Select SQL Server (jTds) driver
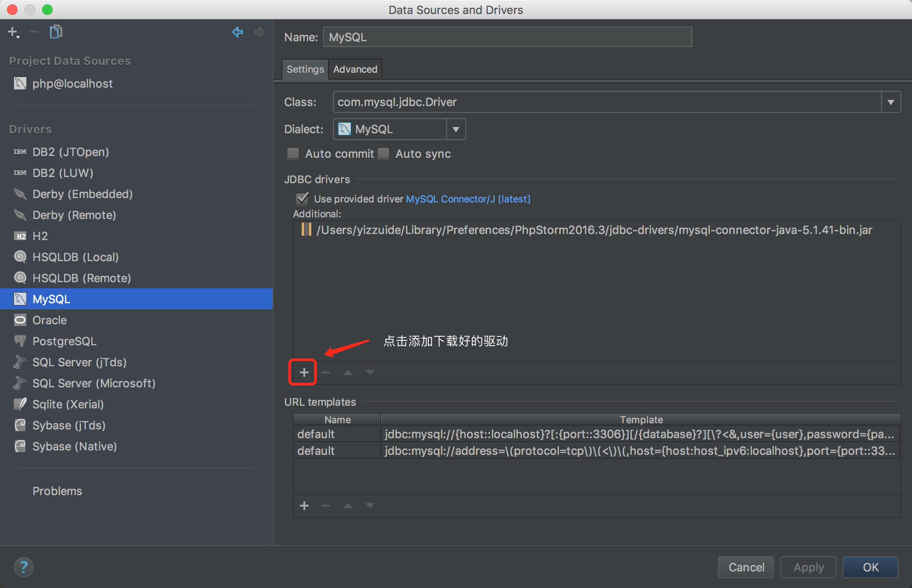 point(136,362)
